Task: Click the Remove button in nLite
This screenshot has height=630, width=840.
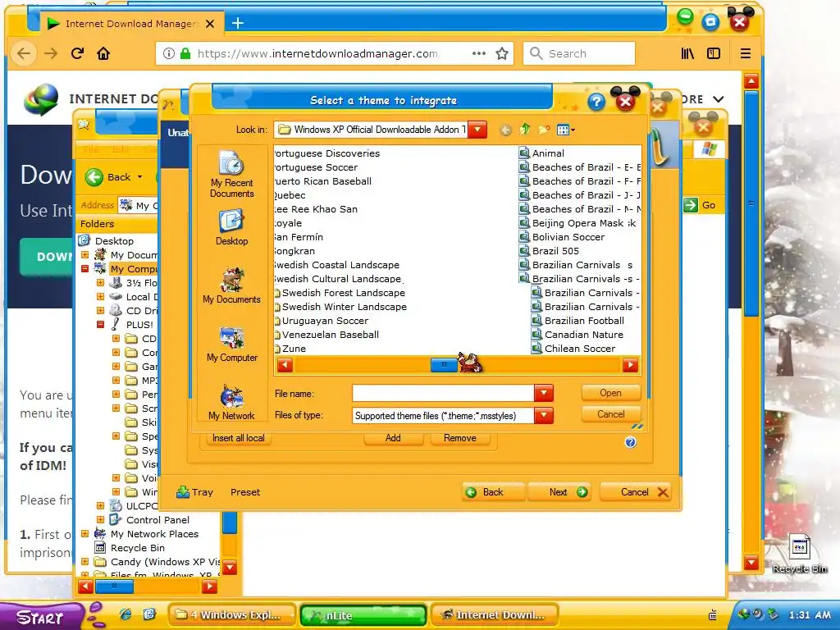Action: coord(459,438)
